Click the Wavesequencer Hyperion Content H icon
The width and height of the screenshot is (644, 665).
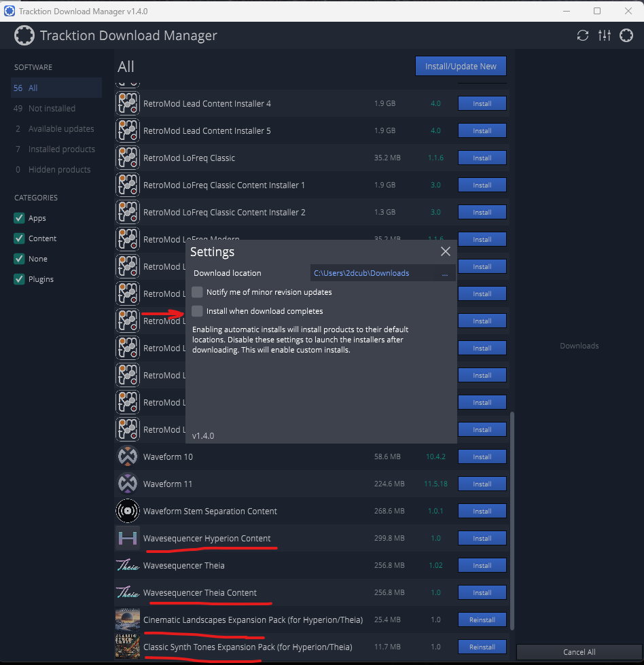click(x=128, y=538)
